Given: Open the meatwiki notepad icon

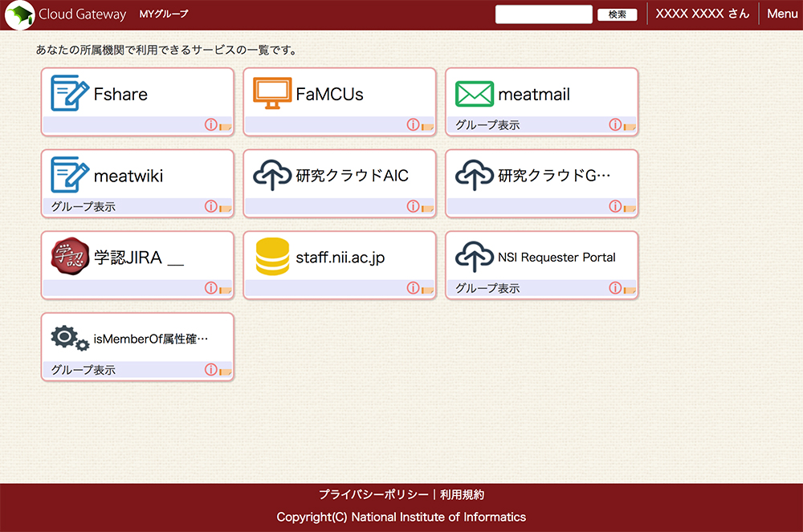Looking at the screenshot, I should point(70,175).
